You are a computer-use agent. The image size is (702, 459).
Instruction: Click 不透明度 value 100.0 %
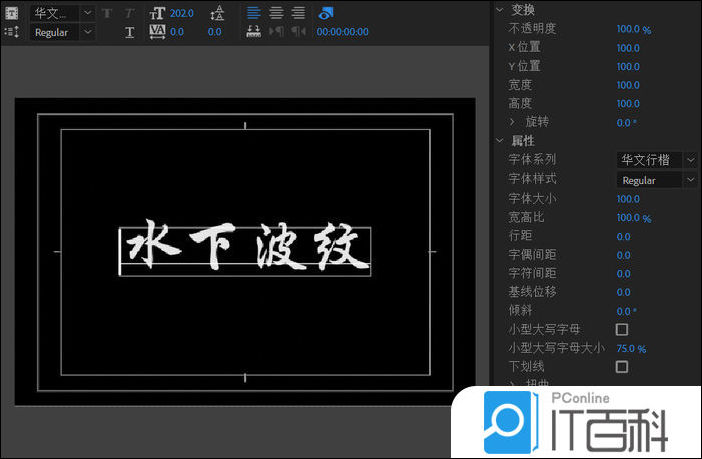click(x=634, y=29)
